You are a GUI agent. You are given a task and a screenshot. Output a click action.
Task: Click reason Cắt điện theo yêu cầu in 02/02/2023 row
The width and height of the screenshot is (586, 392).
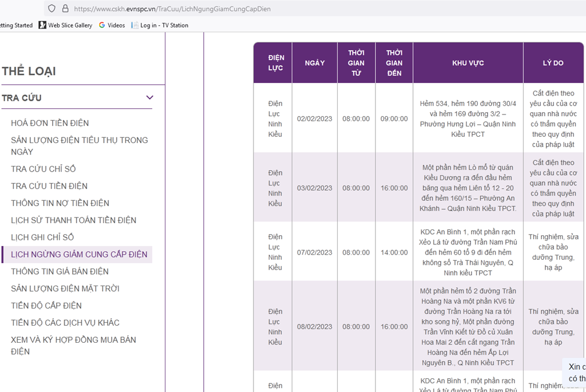[553, 119]
